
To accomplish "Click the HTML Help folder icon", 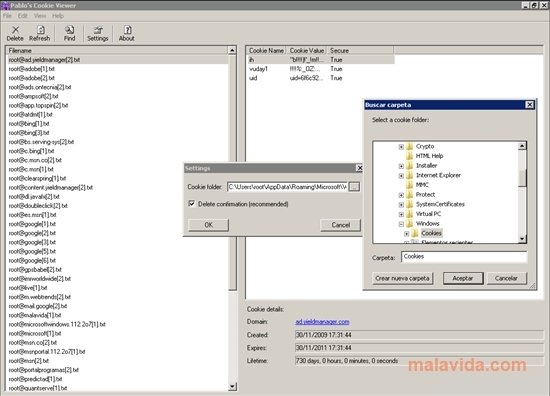I will [410, 156].
